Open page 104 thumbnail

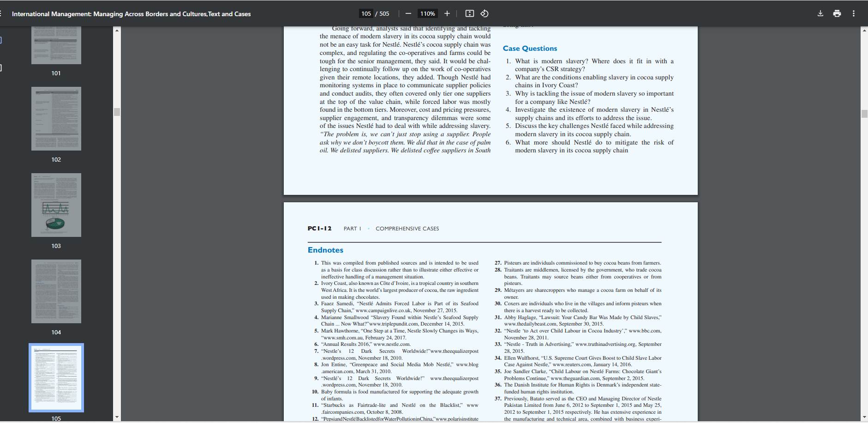(56, 291)
